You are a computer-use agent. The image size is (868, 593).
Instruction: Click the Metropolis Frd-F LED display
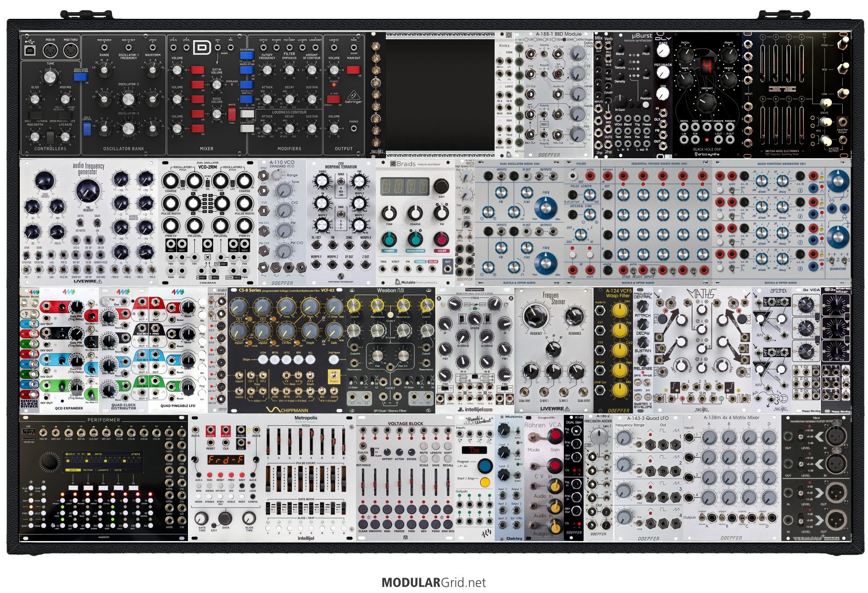[225, 459]
